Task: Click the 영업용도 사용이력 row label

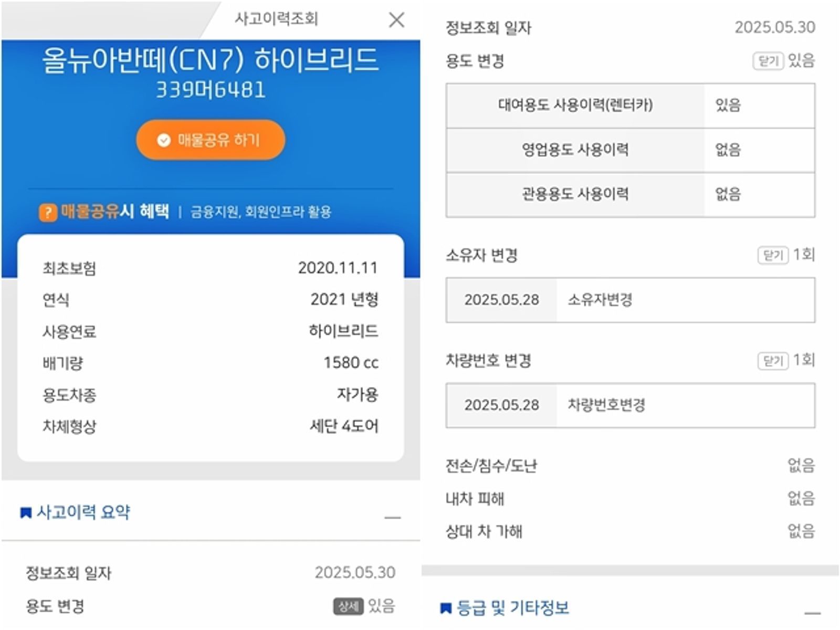Action: point(575,150)
